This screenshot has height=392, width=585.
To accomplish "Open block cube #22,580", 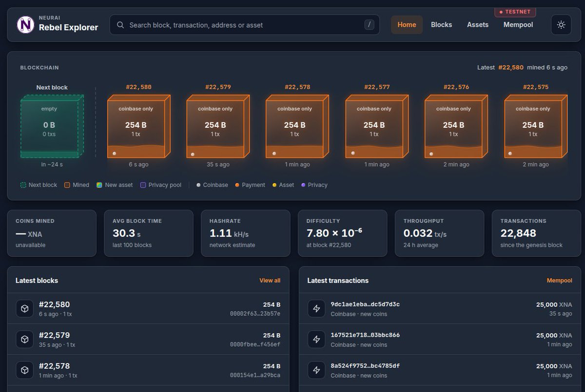I will [x=139, y=126].
